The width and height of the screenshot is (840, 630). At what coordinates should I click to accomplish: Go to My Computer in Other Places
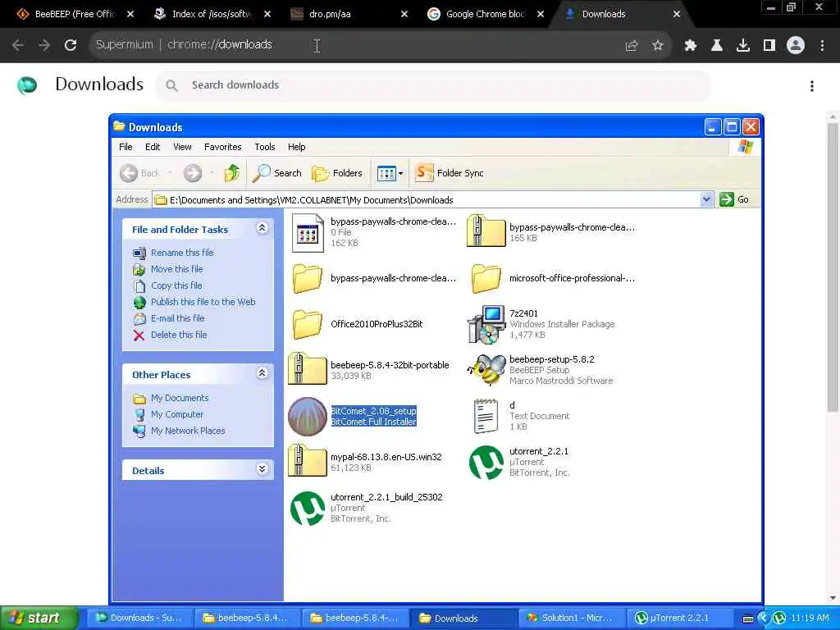click(177, 414)
